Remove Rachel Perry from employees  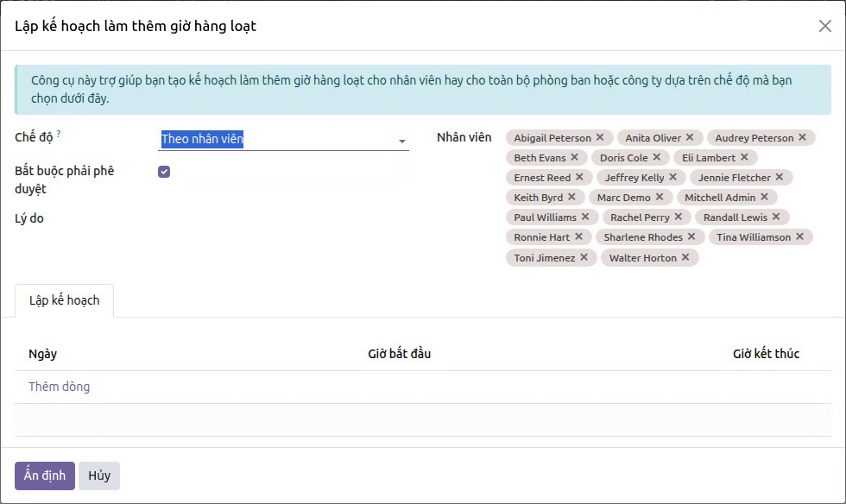click(x=679, y=217)
